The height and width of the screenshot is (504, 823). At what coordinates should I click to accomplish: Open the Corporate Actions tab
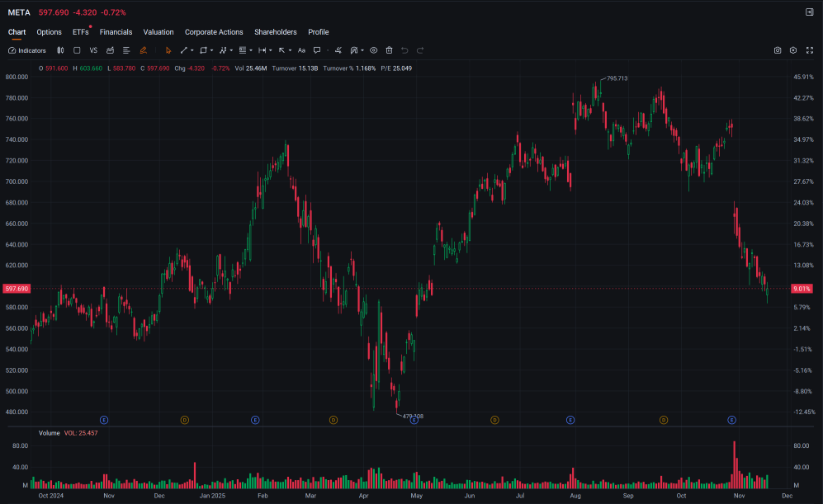(214, 32)
